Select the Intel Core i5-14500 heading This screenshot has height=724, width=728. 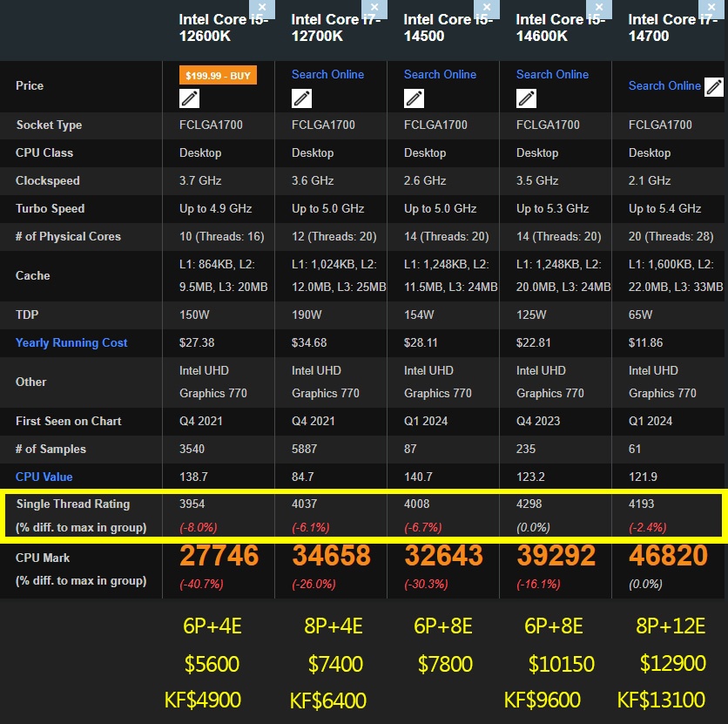pyautogui.click(x=448, y=27)
